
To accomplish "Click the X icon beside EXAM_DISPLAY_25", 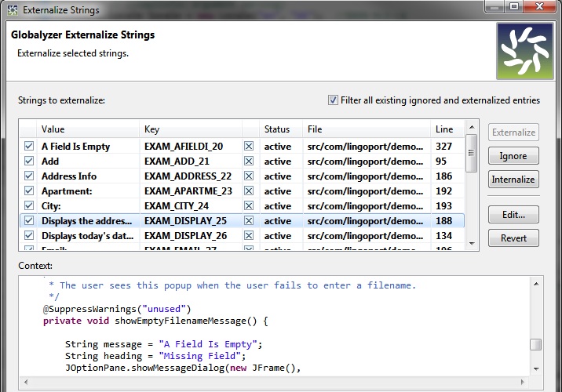I will tap(249, 221).
